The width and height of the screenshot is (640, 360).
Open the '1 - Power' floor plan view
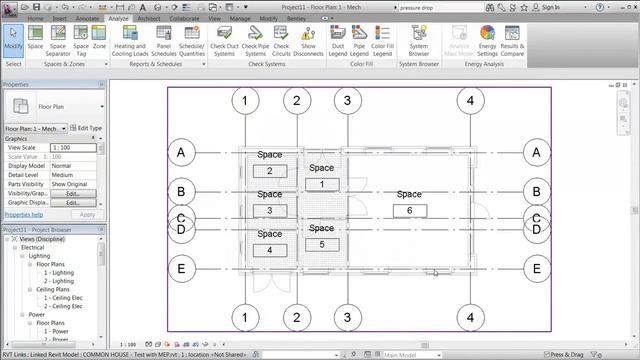click(56, 331)
